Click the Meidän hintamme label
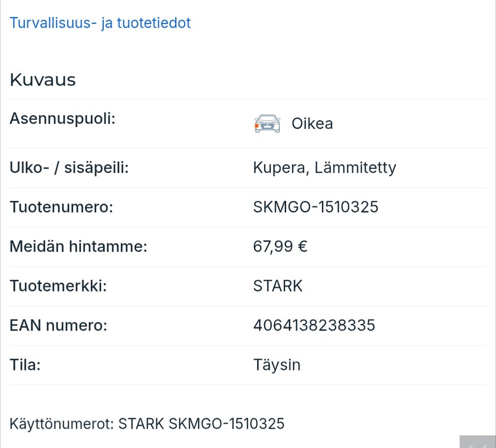496x448 pixels. tap(79, 246)
